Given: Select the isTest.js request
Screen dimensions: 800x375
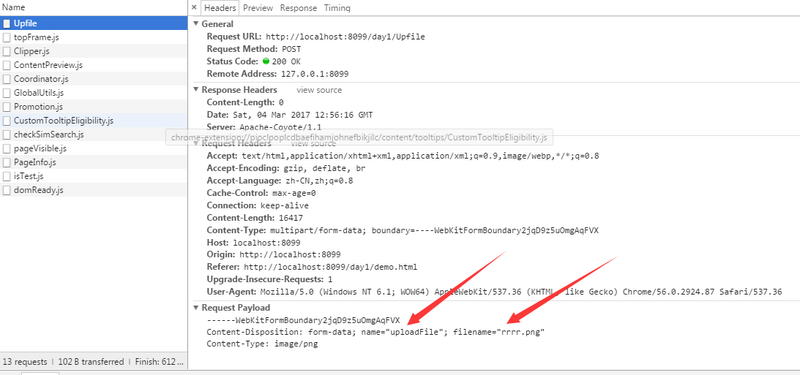Looking at the screenshot, I should [93, 176].
